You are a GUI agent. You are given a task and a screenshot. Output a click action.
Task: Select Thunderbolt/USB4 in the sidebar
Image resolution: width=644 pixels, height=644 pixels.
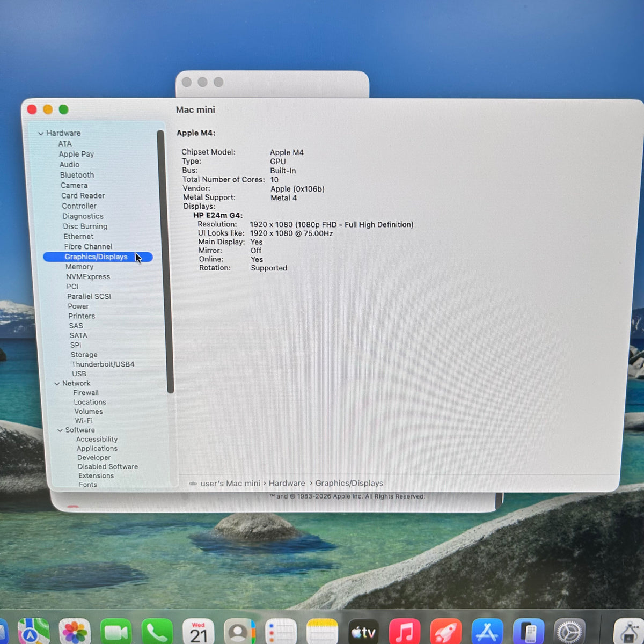pyautogui.click(x=103, y=364)
